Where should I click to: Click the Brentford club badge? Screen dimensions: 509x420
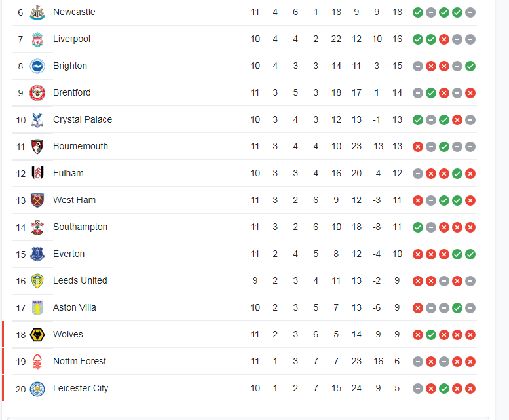tap(37, 92)
